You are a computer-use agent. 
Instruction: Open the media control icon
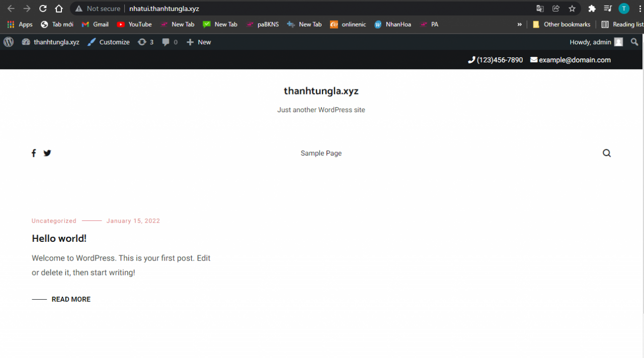pos(608,9)
